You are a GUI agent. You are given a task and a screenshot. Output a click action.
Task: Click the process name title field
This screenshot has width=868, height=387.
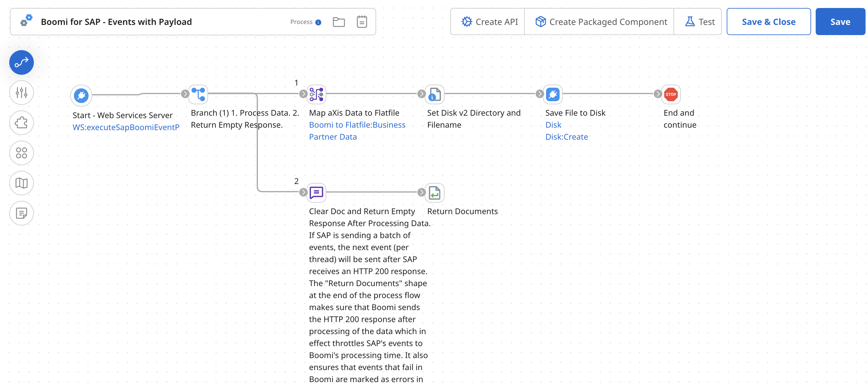point(117,22)
